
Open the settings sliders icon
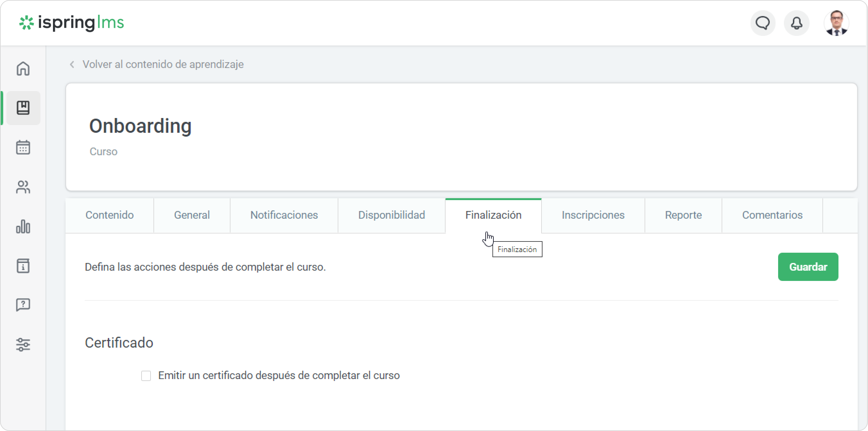(x=23, y=344)
